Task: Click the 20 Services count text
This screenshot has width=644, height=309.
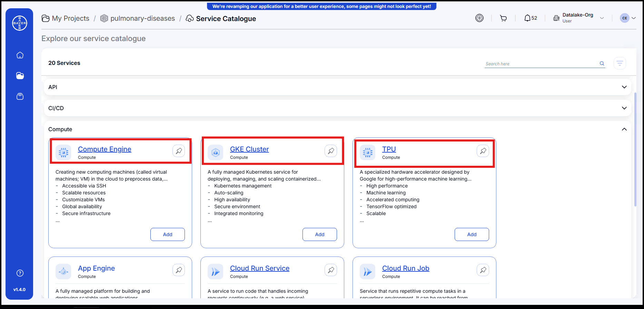Action: [64, 63]
